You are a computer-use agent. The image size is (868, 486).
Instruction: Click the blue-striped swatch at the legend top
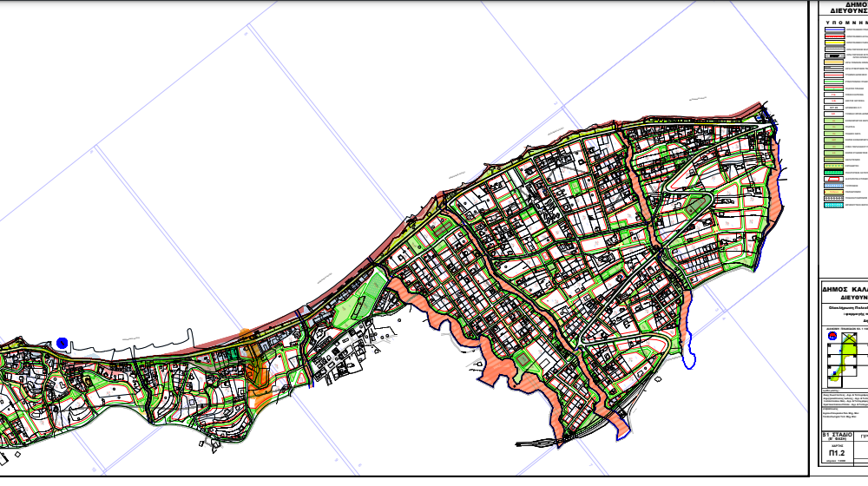pyautogui.click(x=834, y=30)
